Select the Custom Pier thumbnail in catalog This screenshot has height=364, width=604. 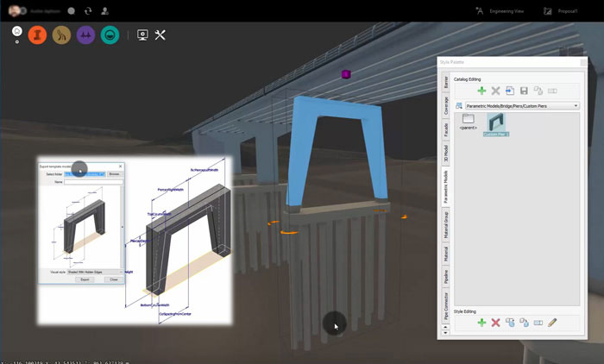click(x=495, y=124)
